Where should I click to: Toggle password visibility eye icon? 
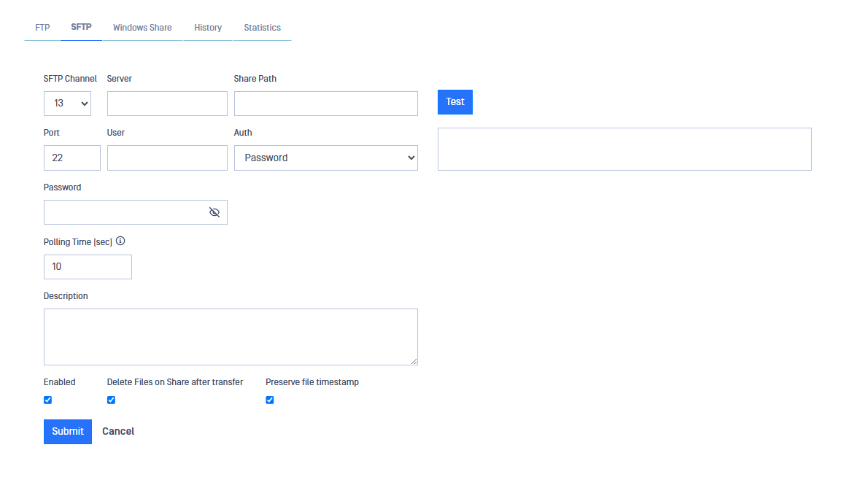pos(214,212)
